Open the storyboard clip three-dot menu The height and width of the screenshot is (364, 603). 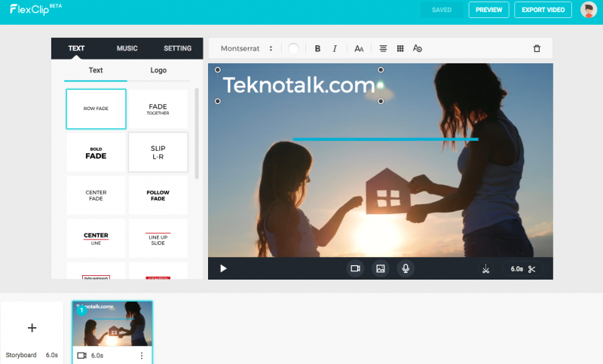click(142, 356)
